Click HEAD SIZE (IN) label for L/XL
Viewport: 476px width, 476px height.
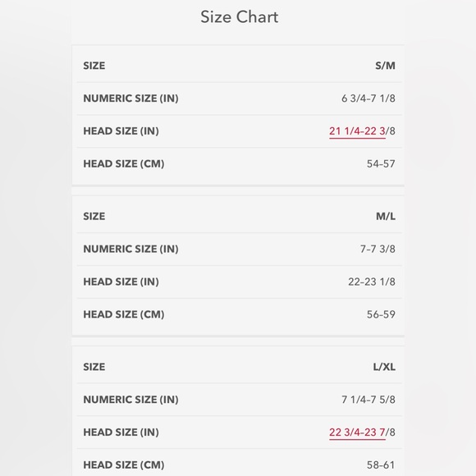click(121, 433)
